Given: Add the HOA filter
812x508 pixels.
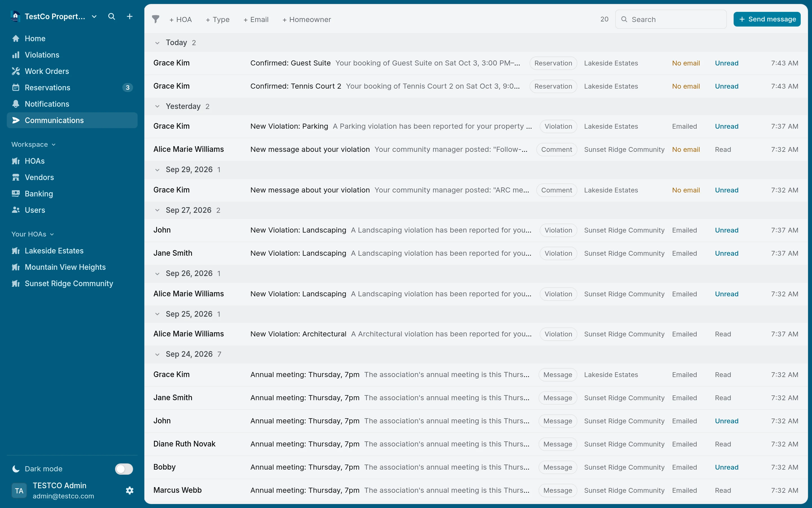Looking at the screenshot, I should (180, 19).
